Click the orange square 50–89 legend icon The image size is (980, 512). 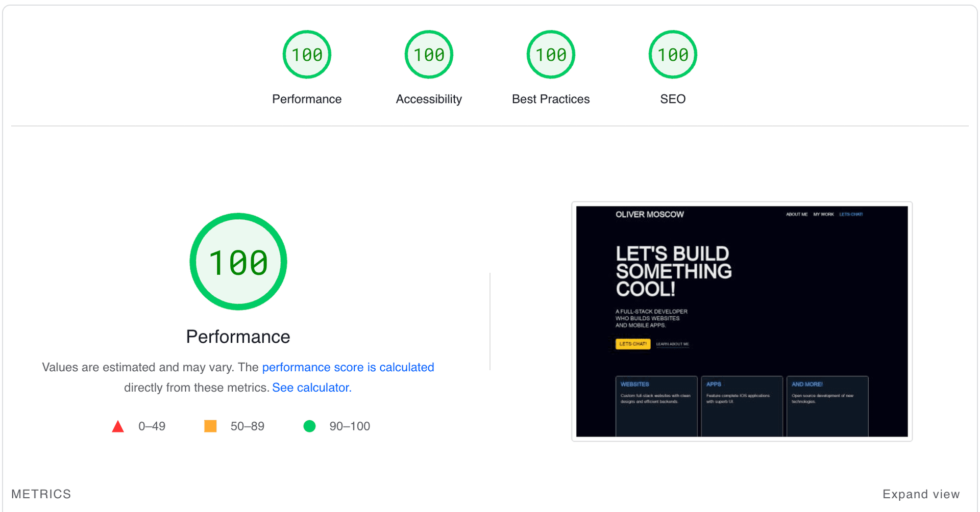pyautogui.click(x=210, y=426)
